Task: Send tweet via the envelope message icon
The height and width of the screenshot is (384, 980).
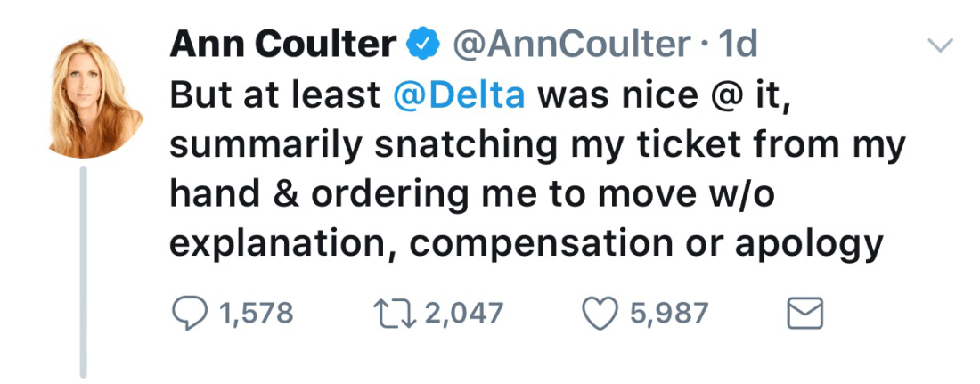Action: (x=802, y=312)
